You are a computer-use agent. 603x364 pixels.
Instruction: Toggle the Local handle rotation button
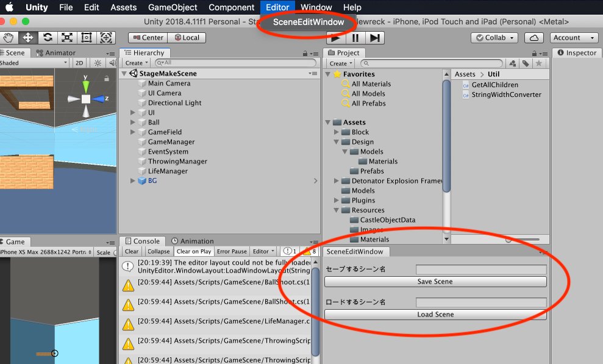click(187, 38)
